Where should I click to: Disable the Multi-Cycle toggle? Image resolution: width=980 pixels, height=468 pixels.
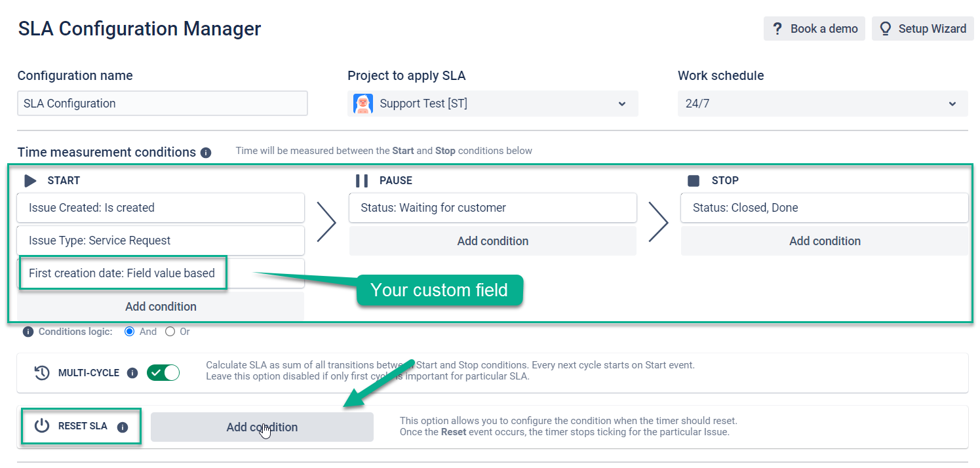click(163, 372)
